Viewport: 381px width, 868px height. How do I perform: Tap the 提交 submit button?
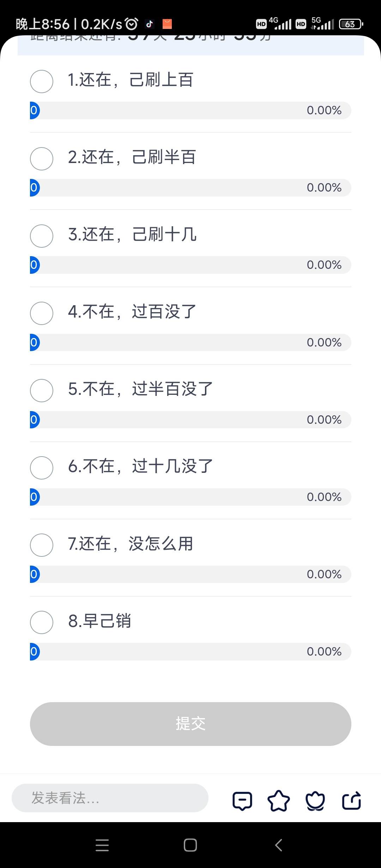pos(190,724)
